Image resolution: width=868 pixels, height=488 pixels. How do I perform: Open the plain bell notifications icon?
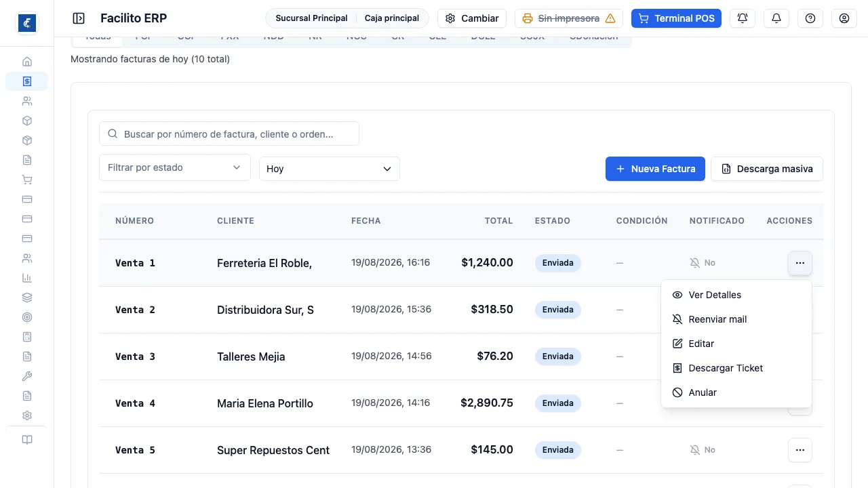776,18
